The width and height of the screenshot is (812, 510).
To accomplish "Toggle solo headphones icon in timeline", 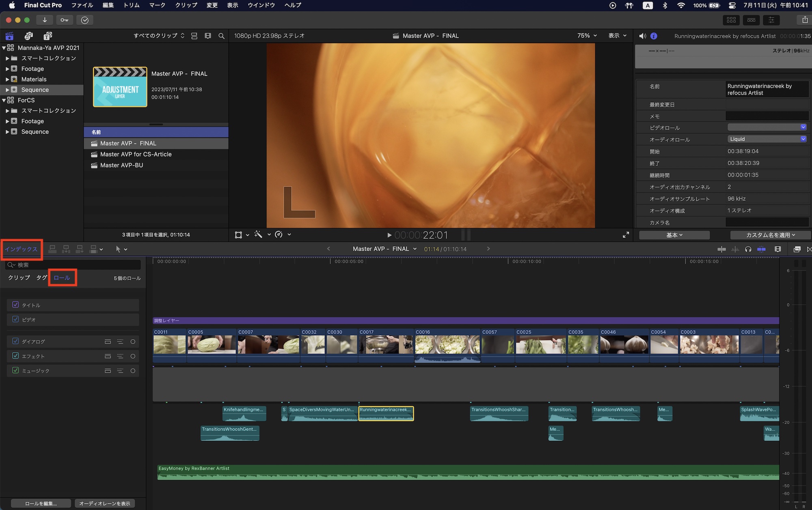I will click(748, 249).
